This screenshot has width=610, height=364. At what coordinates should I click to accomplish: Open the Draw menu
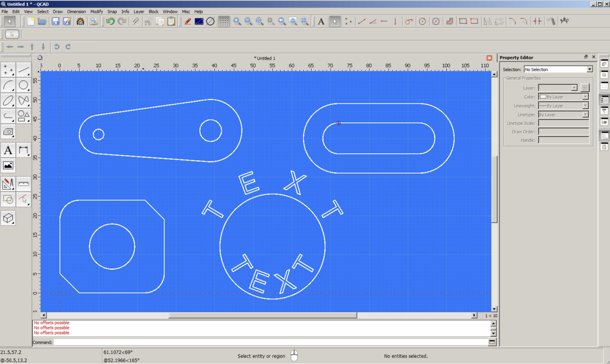(57, 11)
